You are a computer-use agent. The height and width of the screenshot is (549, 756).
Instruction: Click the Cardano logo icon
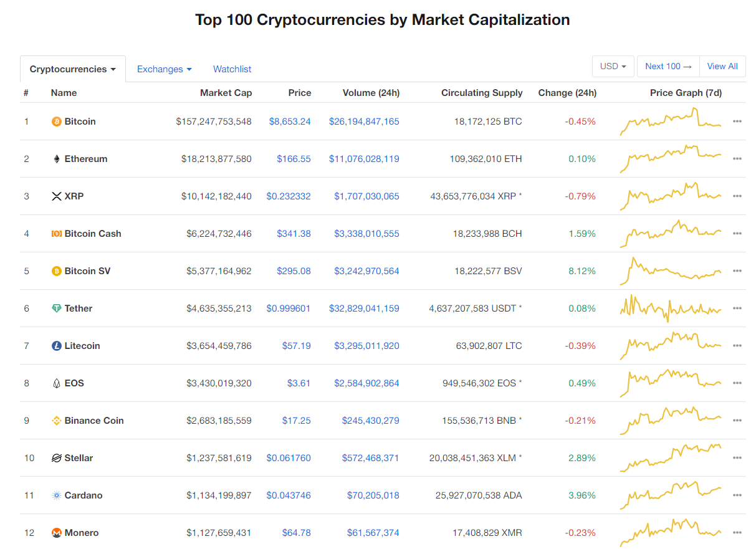(x=56, y=495)
